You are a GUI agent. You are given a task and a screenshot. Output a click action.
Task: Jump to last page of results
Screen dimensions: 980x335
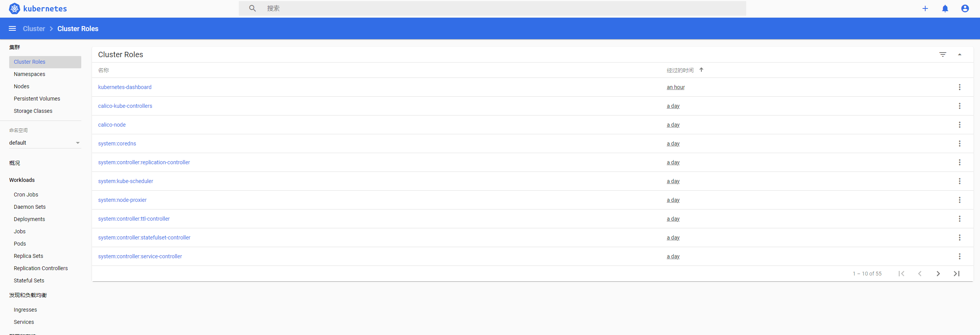coord(956,274)
